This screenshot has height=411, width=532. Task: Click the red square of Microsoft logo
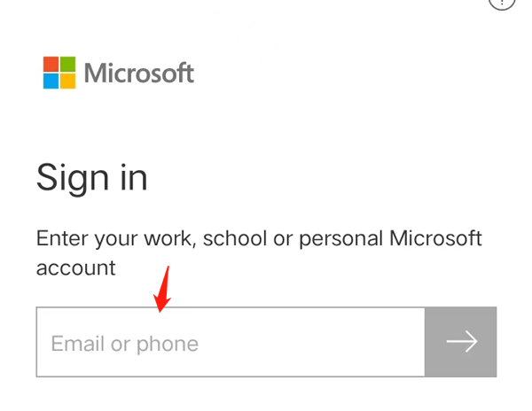click(51, 65)
